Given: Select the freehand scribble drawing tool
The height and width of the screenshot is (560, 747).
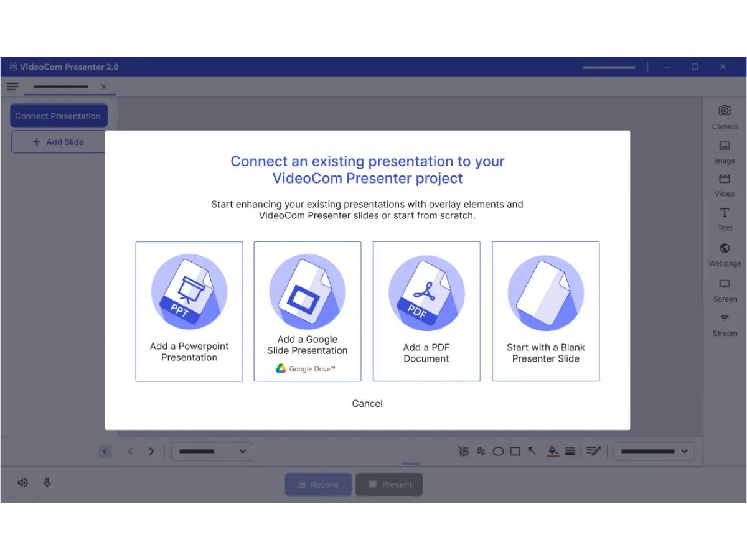Looking at the screenshot, I should pos(481,452).
